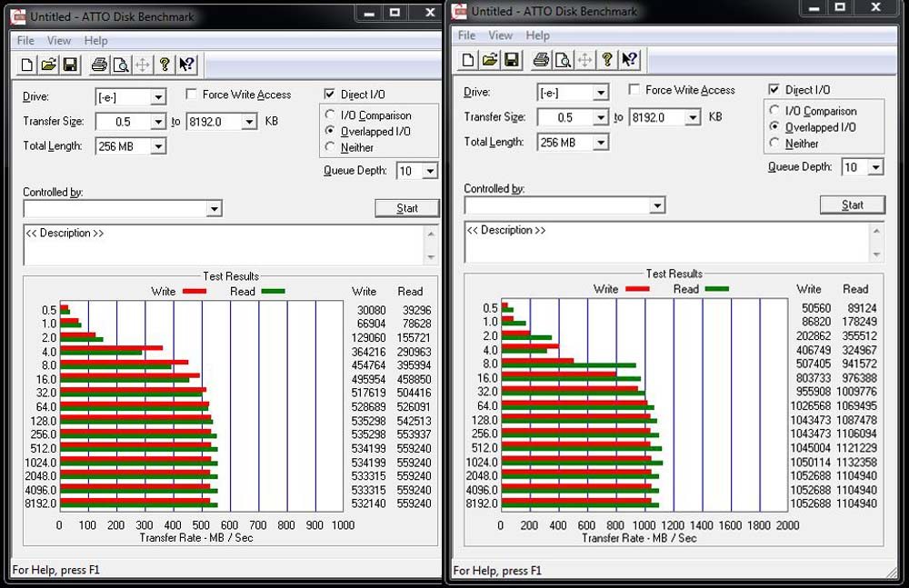Screen dimensions: 909x588
Task: Open the Drive dropdown in left window
Action: point(158,97)
